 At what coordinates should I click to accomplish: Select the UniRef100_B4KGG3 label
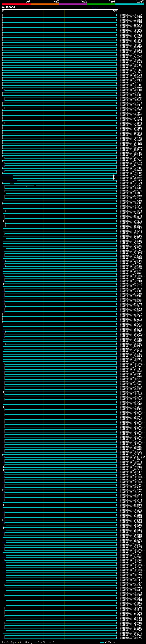131,291
